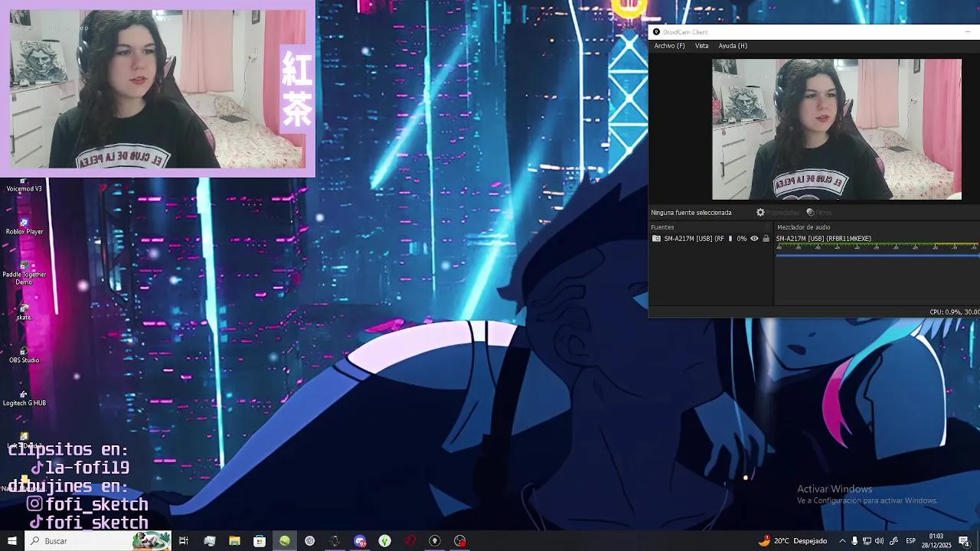Open the notification center icon
Image resolution: width=980 pixels, height=551 pixels.
coord(964,541)
